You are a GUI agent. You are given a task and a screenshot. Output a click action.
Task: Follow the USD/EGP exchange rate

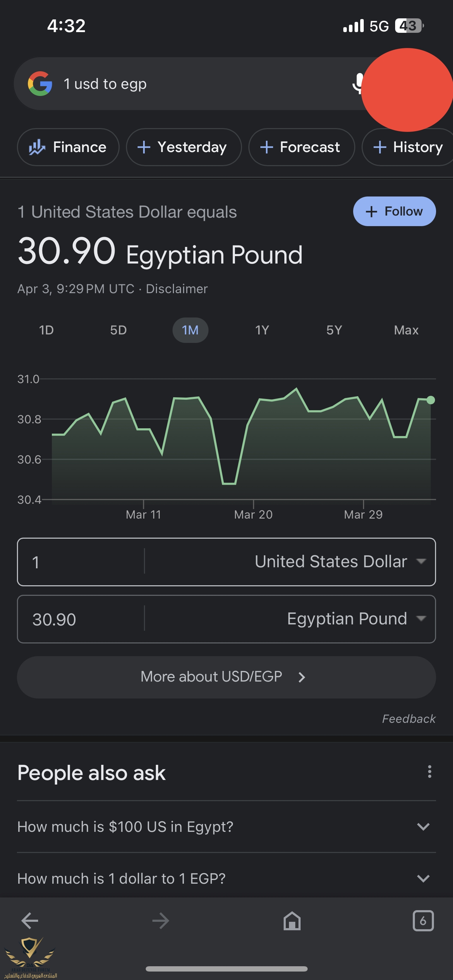coord(394,211)
